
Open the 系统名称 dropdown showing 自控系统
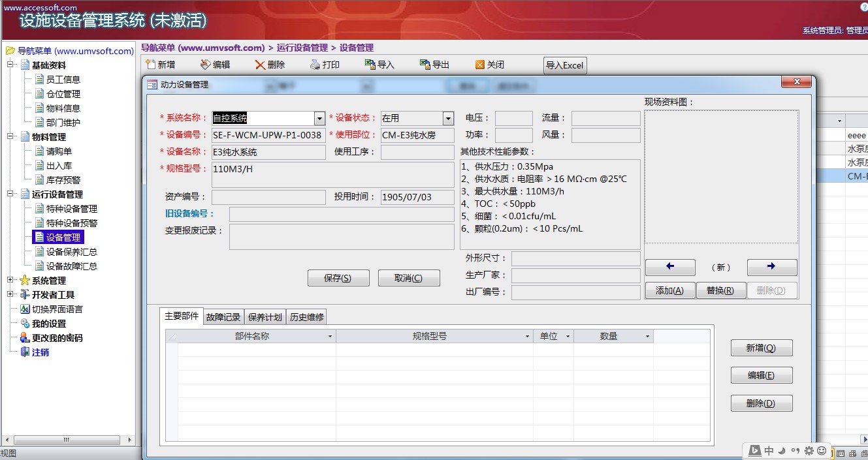pyautogui.click(x=319, y=118)
